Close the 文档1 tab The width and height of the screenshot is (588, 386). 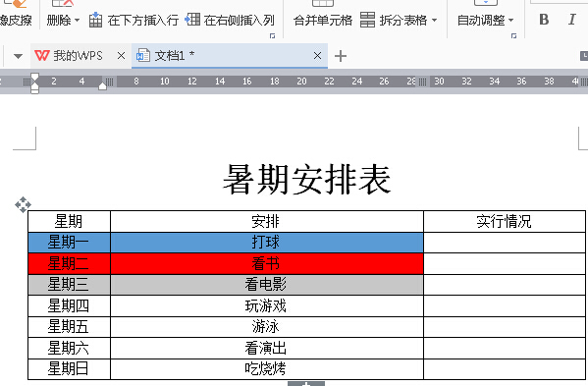(317, 56)
